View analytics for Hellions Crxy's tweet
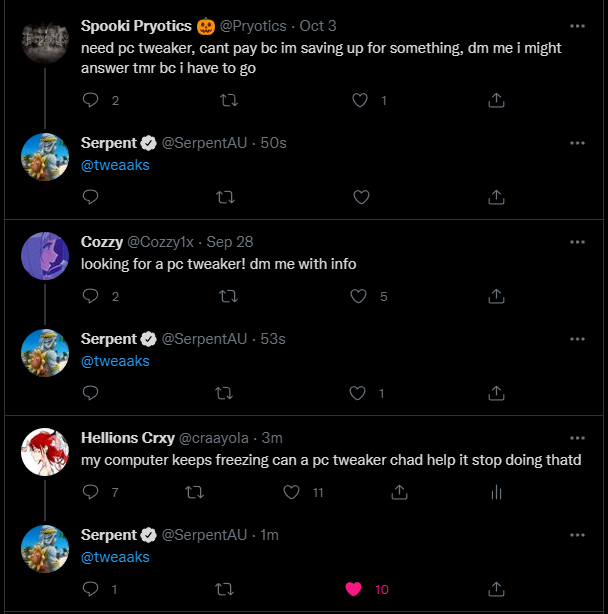The width and height of the screenshot is (608, 614). [x=496, y=492]
